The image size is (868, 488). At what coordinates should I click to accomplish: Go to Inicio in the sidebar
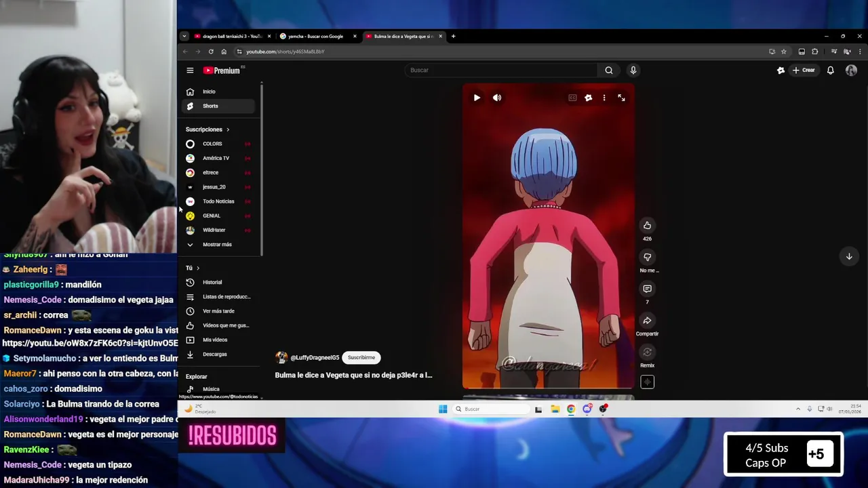coord(218,91)
